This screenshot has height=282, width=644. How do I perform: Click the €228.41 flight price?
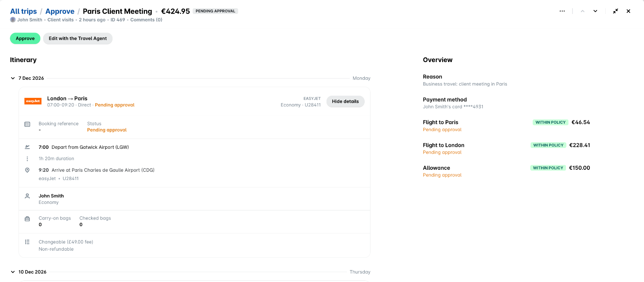click(x=580, y=145)
